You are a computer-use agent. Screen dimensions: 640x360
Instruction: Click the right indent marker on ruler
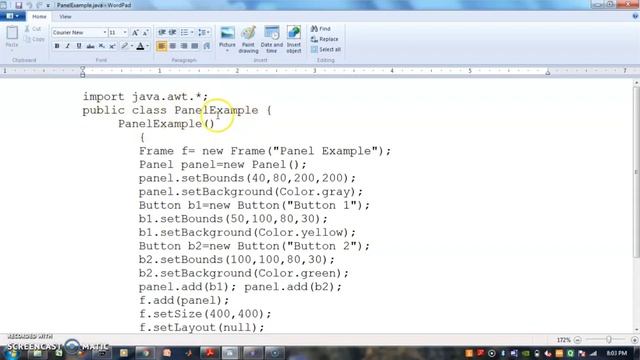point(548,73)
